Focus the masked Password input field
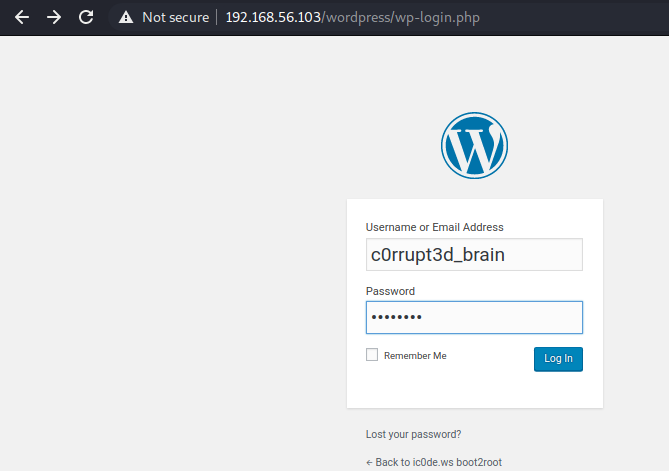This screenshot has width=669, height=471. pos(474,317)
